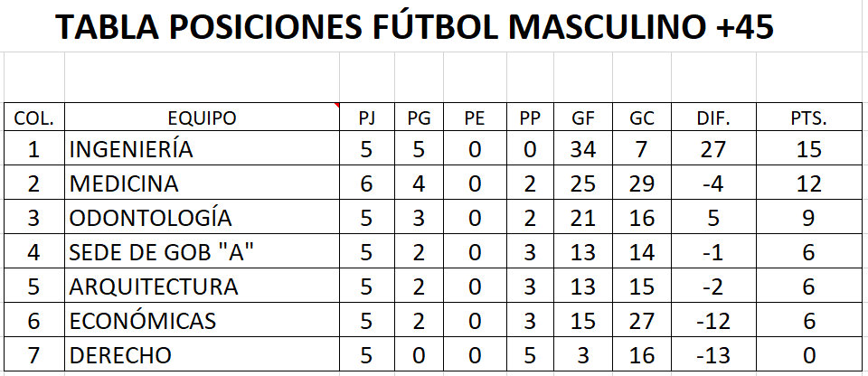Click Medicina's PJ cell showing 6
This screenshot has height=376, width=868.
[366, 183]
